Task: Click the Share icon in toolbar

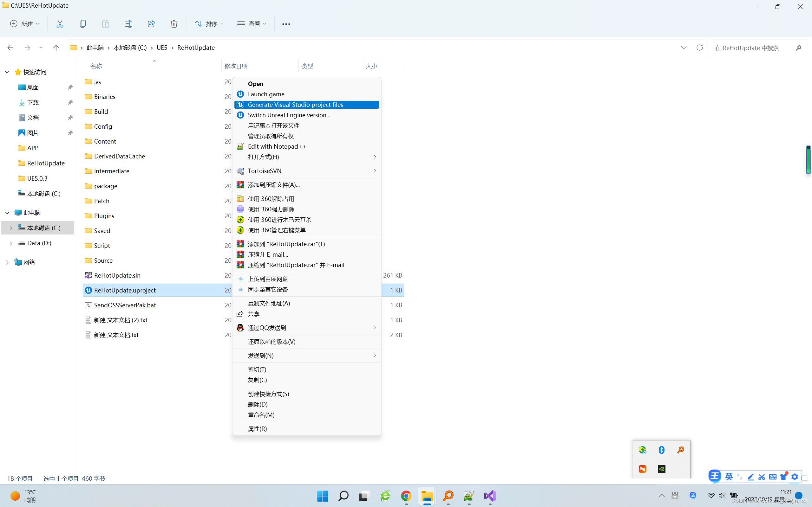Action: pyautogui.click(x=151, y=24)
